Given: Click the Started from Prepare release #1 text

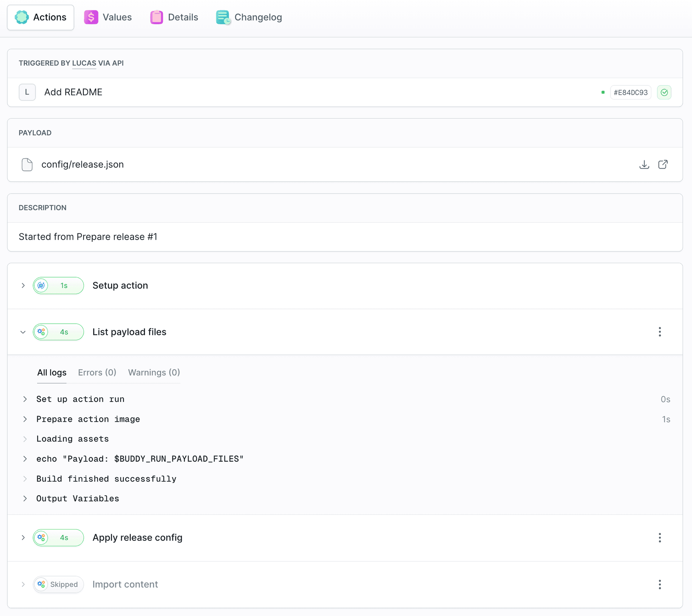Looking at the screenshot, I should click(88, 237).
